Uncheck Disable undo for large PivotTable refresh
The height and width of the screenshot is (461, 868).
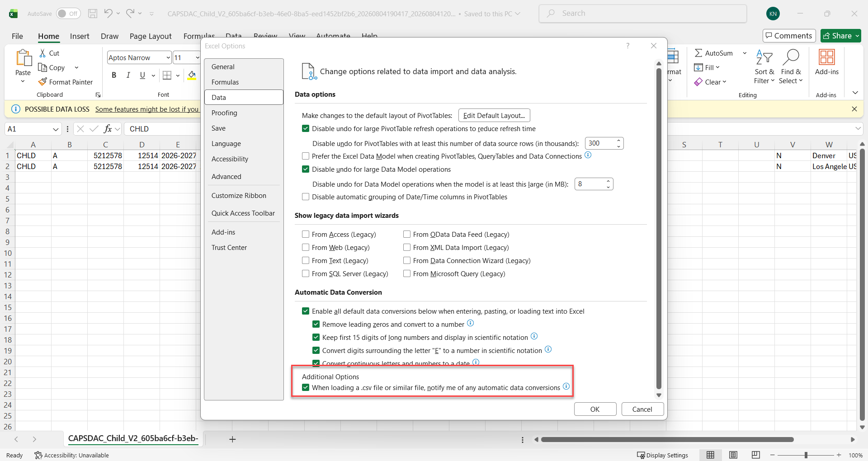click(306, 129)
